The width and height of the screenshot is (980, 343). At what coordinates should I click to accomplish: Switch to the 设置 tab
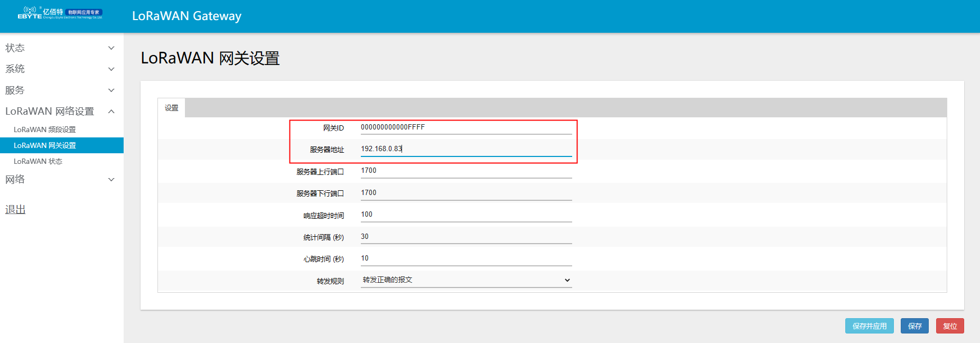coord(172,108)
